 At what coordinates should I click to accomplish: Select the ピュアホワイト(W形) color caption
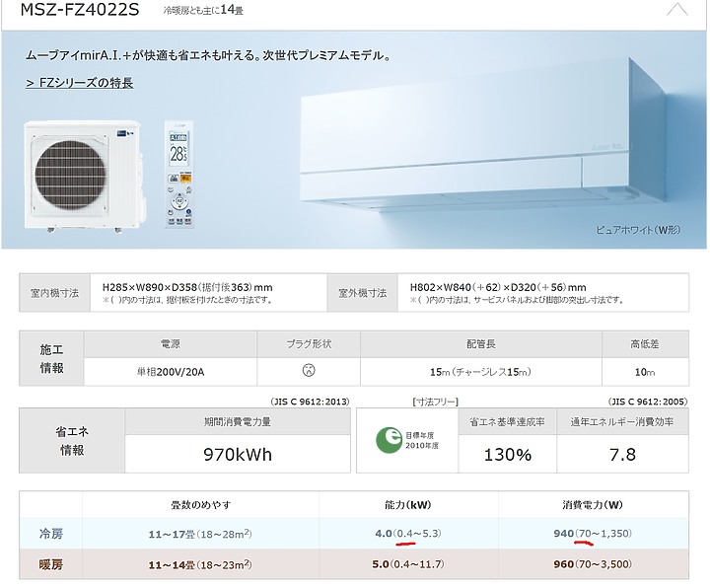(x=638, y=230)
